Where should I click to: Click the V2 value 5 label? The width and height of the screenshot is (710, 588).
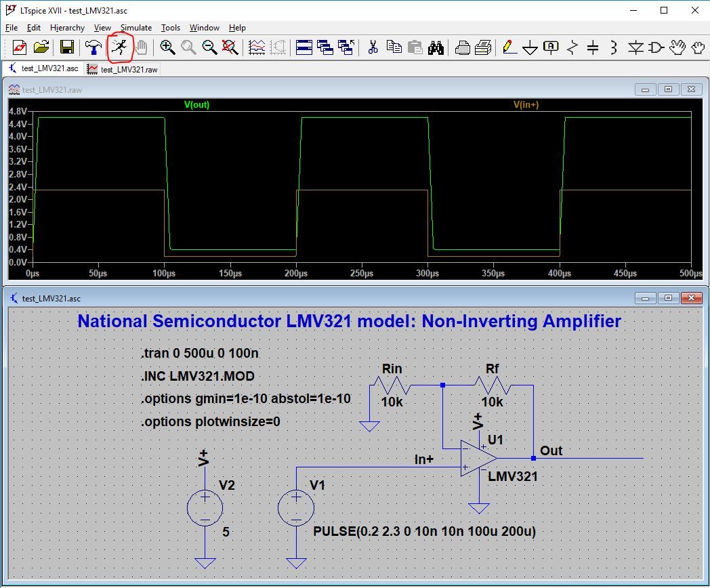coord(226,532)
